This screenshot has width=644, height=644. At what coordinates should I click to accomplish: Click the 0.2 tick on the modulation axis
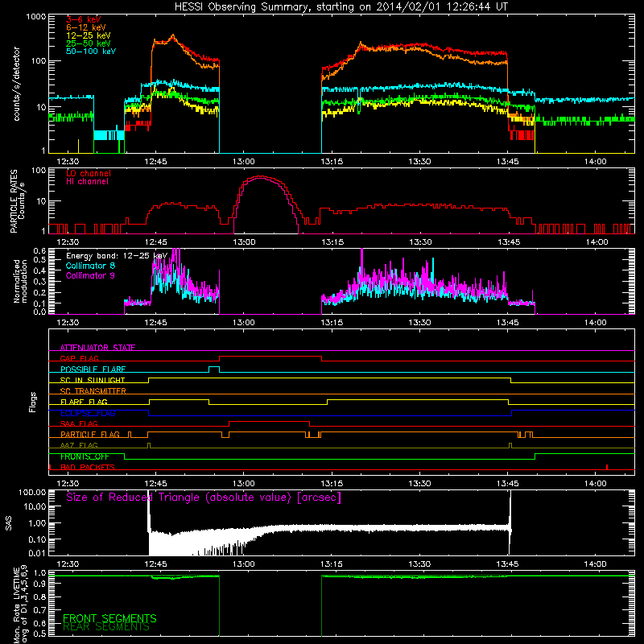click(39, 292)
